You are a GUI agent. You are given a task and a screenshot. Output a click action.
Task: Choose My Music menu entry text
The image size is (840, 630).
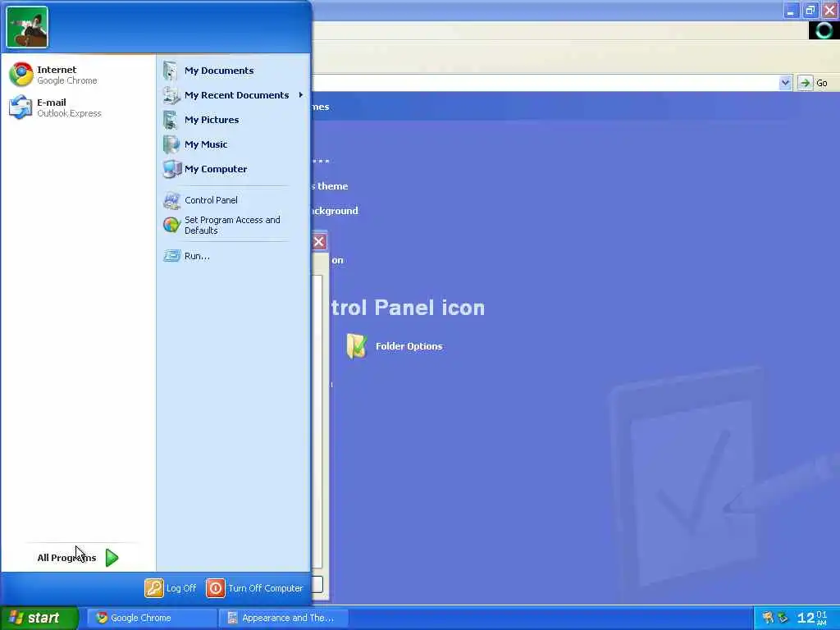coord(206,144)
